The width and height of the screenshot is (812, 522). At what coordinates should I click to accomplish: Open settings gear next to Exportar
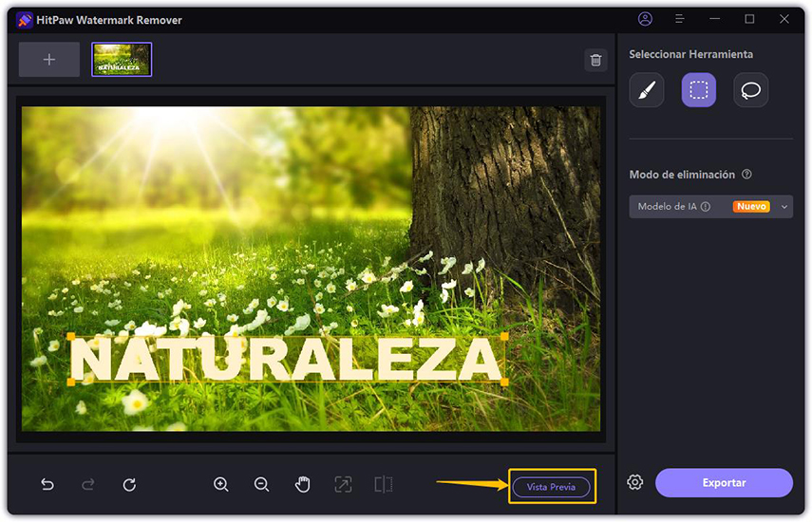click(x=635, y=482)
